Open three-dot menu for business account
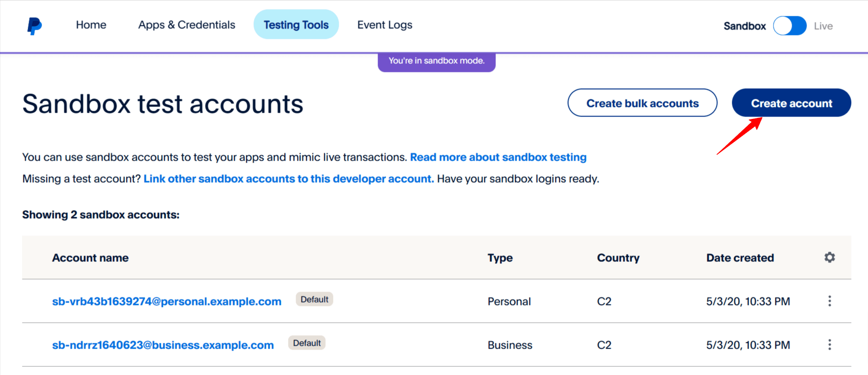The image size is (868, 375). click(x=830, y=345)
